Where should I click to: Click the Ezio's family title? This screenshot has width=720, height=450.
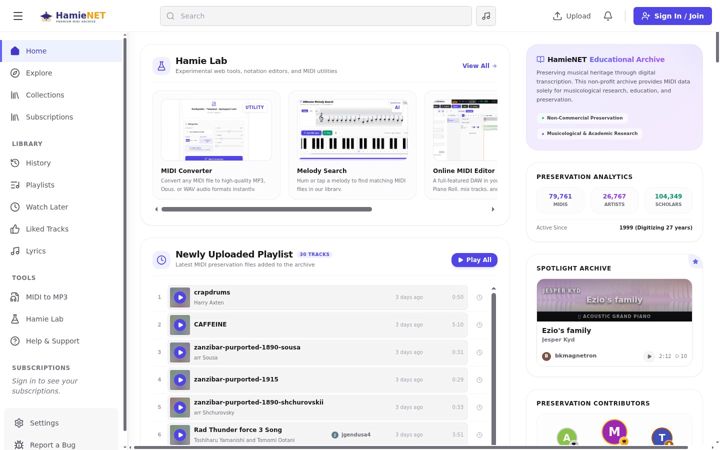(x=566, y=331)
